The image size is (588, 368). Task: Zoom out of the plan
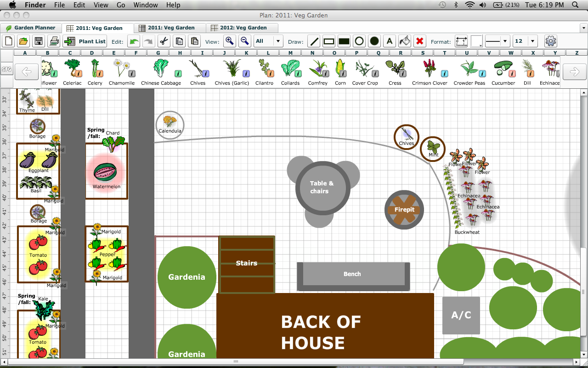click(x=245, y=41)
